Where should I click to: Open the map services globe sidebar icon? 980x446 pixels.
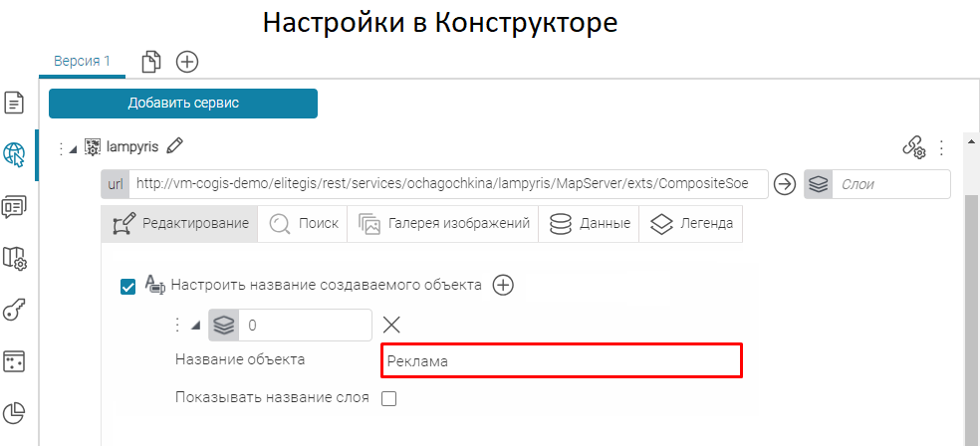coord(15,154)
